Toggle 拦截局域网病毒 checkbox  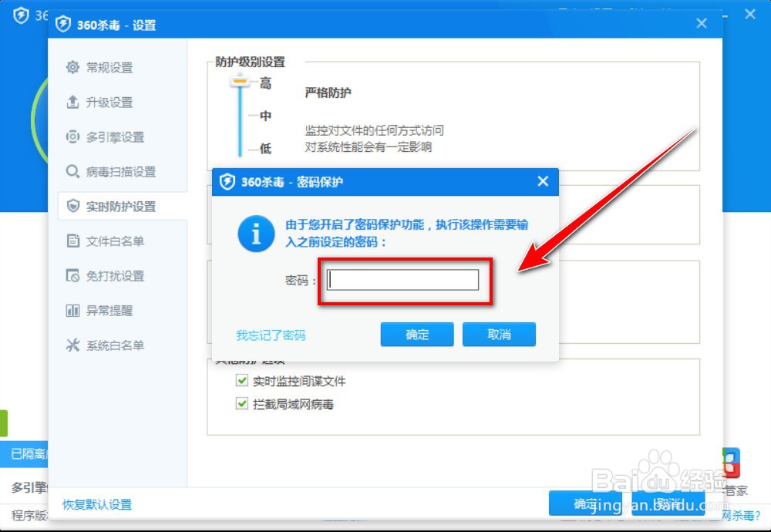point(241,404)
